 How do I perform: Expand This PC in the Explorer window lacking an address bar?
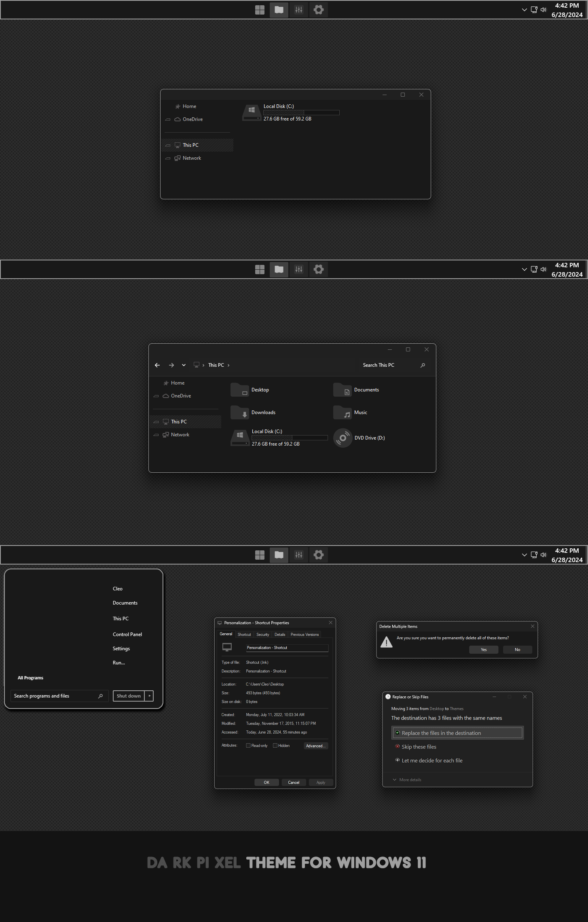(x=168, y=146)
